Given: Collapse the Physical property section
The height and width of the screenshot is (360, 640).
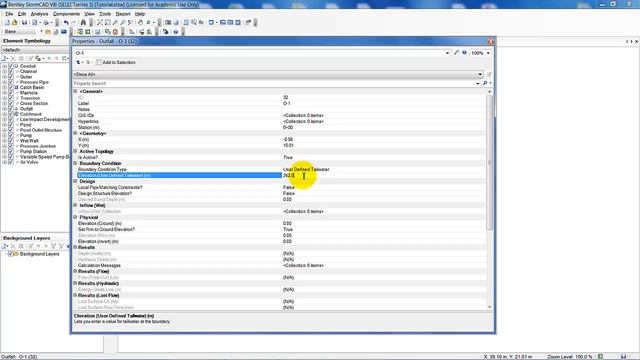Looking at the screenshot, I should 75,217.
